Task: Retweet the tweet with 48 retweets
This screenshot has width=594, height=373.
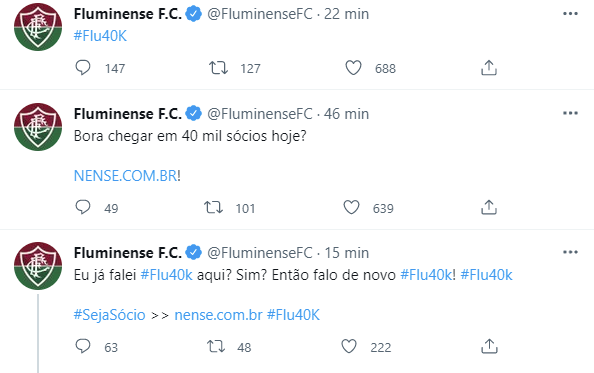Action: [x=216, y=346]
